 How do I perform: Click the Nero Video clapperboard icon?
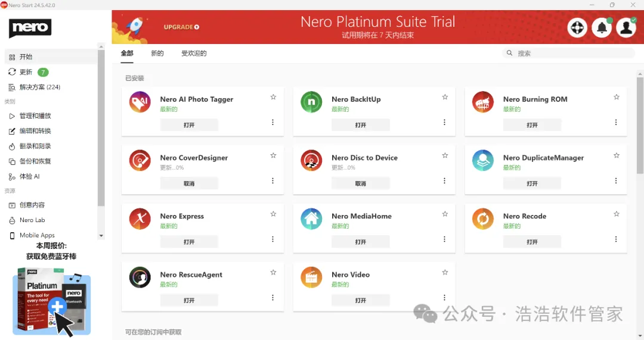(x=311, y=277)
